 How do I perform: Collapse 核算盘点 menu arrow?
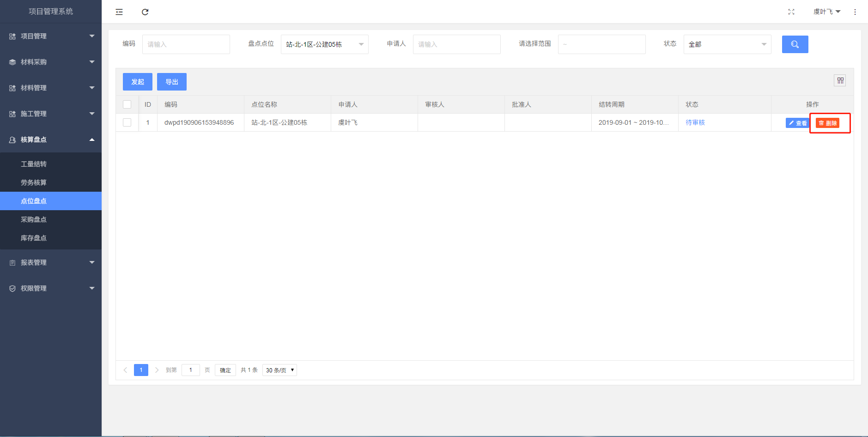pos(92,140)
